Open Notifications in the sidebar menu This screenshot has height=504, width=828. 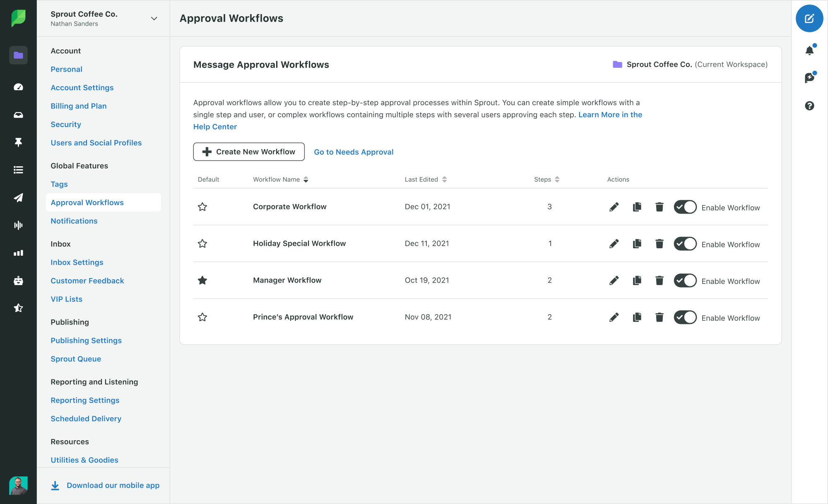[x=74, y=221]
